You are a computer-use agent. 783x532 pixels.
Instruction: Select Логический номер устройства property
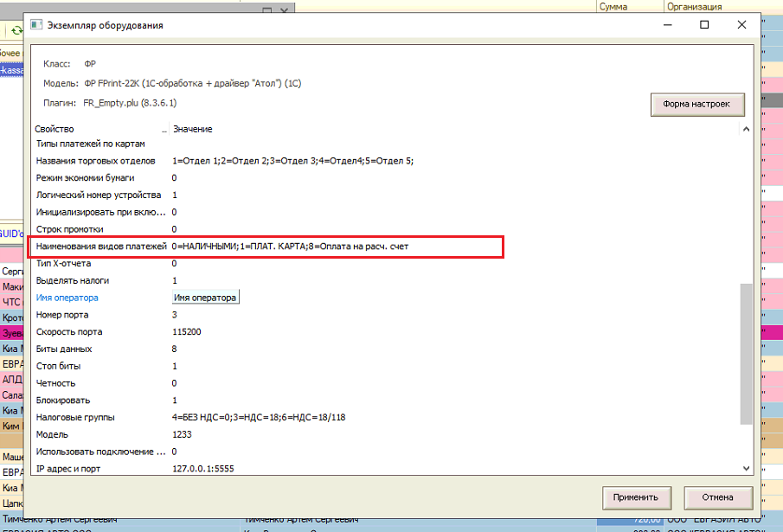coord(99,195)
